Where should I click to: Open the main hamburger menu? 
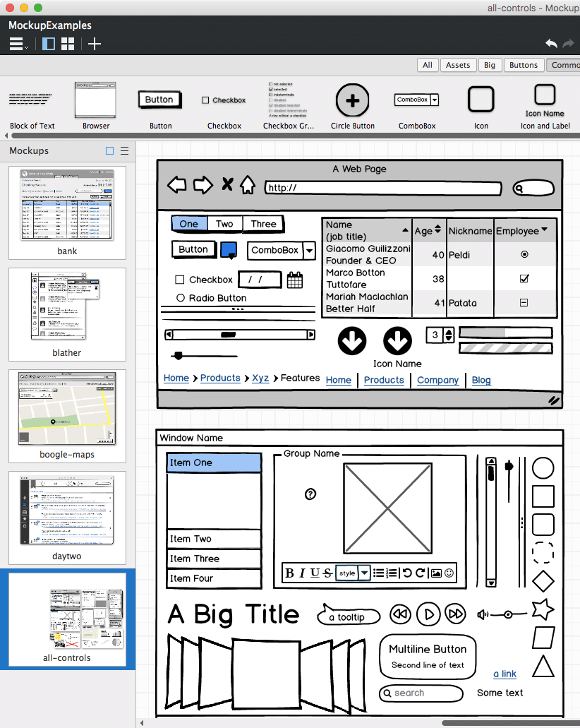pos(18,44)
